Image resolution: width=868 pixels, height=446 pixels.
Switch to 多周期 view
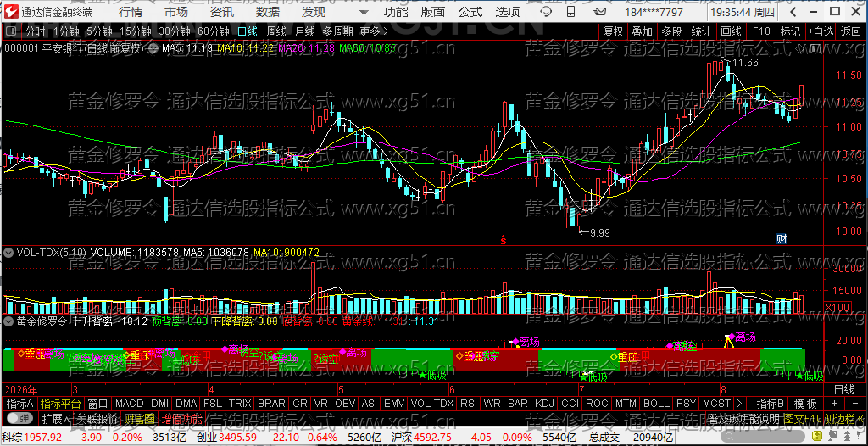point(338,31)
